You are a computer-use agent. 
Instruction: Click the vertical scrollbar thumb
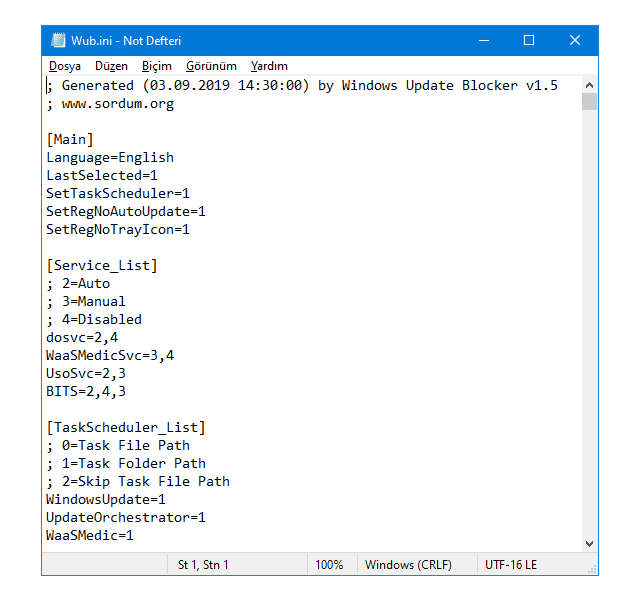click(x=589, y=102)
